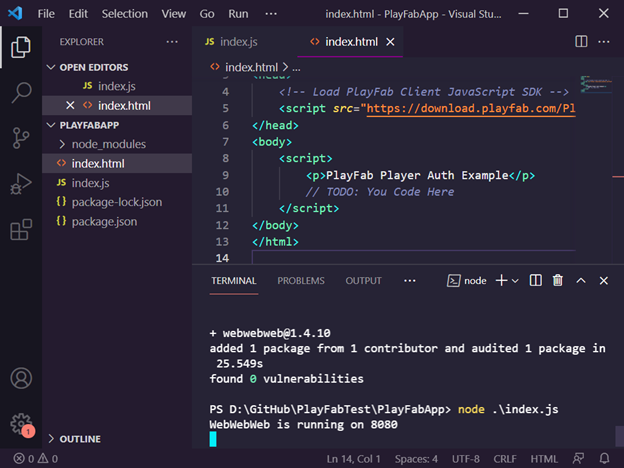Change encoding via UTF-8 status item
The image size is (624, 468).
coord(466,459)
